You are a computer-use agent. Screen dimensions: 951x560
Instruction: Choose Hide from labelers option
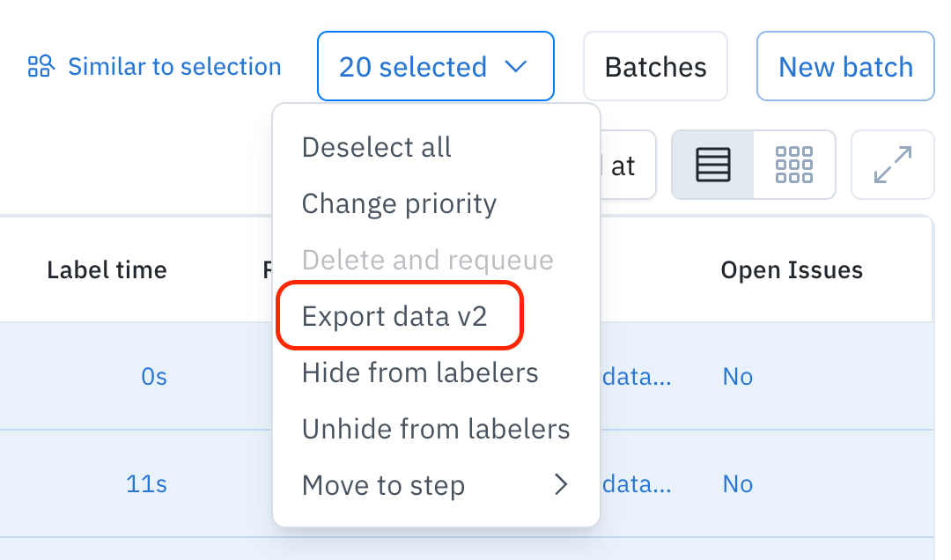(x=420, y=372)
